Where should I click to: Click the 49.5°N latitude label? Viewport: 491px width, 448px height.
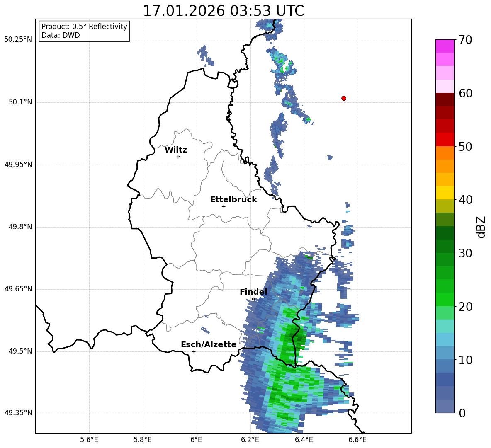pyautogui.click(x=21, y=351)
